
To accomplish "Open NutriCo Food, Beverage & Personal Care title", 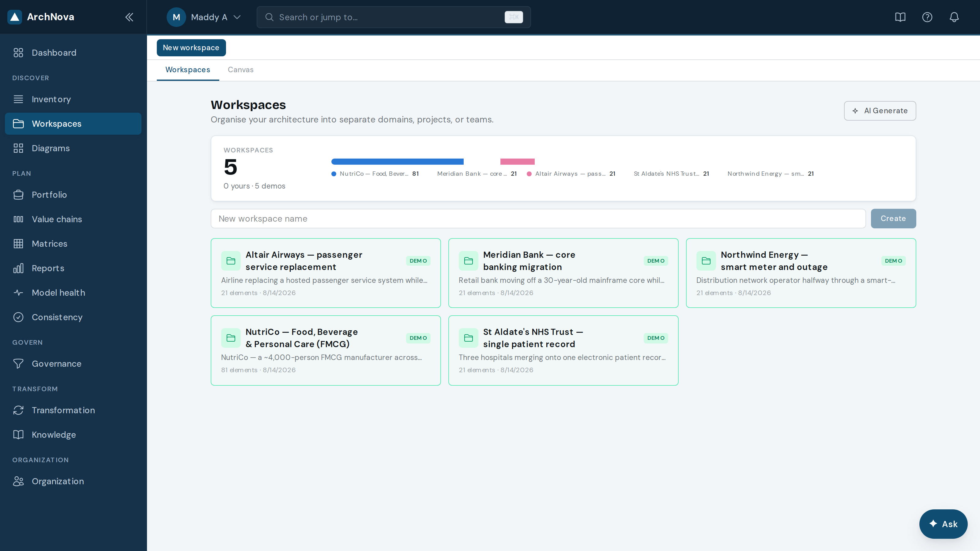I will (x=302, y=338).
